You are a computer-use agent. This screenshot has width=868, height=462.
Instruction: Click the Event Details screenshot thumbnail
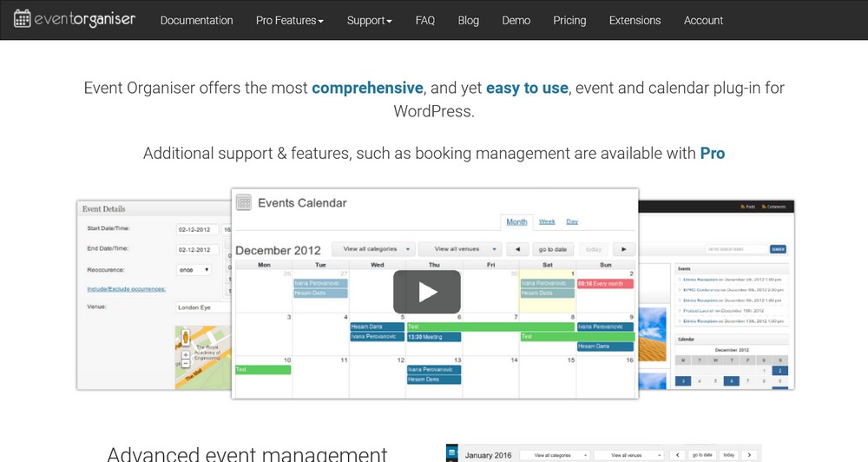coord(154,294)
